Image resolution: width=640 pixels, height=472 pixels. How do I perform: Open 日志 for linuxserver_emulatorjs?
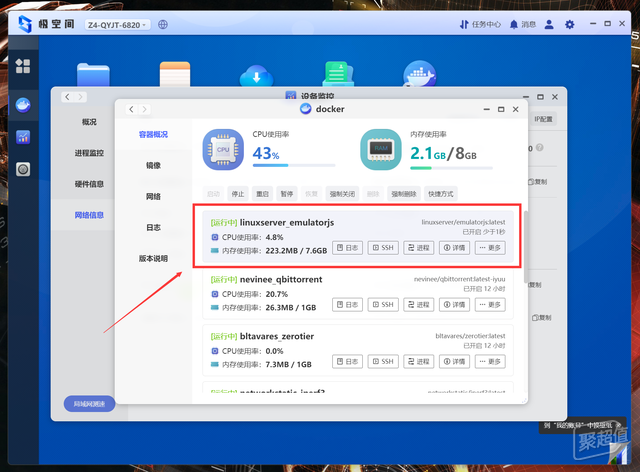(x=347, y=248)
